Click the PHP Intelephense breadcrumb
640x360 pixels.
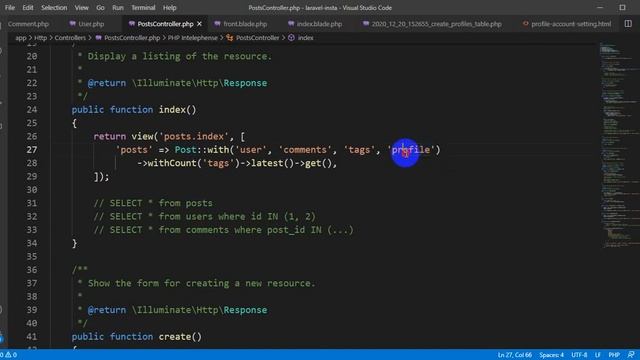coord(193,38)
